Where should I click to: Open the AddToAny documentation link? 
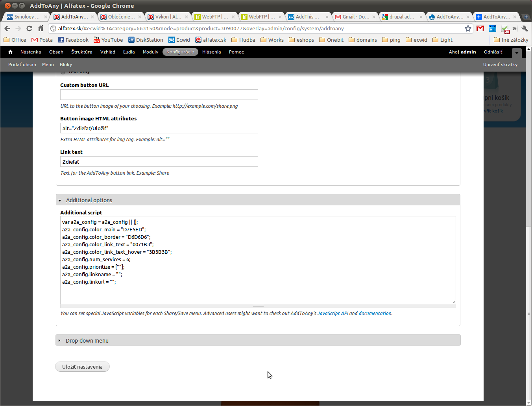coord(375,314)
